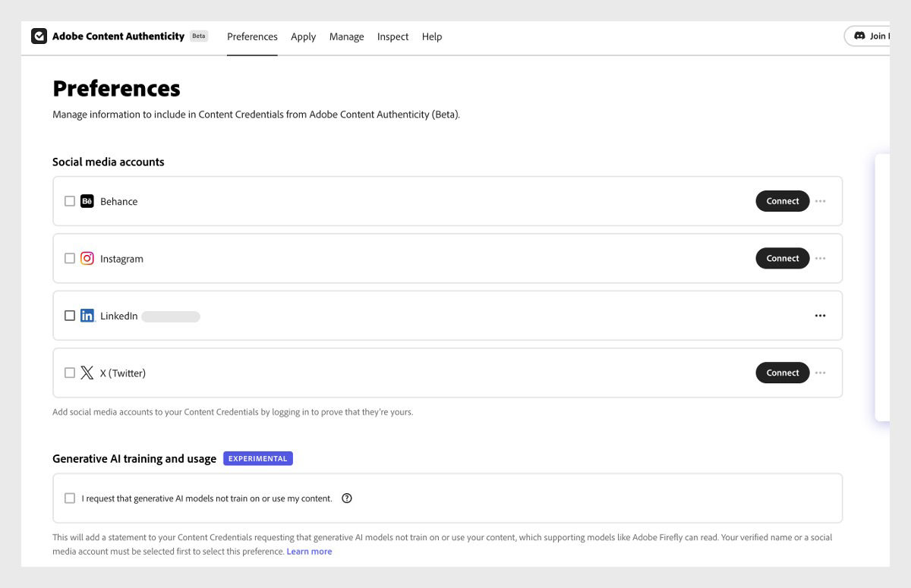
Task: Open the help tooltip next to AI training statement
Action: coord(347,498)
